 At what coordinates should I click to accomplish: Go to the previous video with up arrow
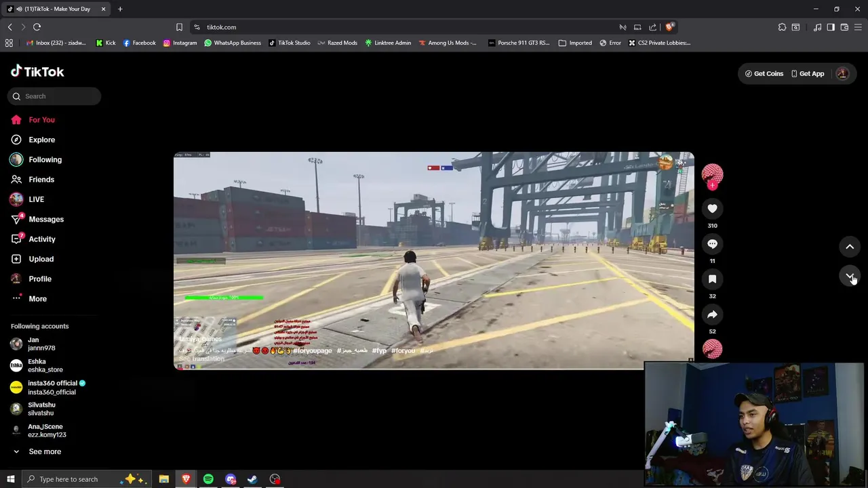(850, 247)
